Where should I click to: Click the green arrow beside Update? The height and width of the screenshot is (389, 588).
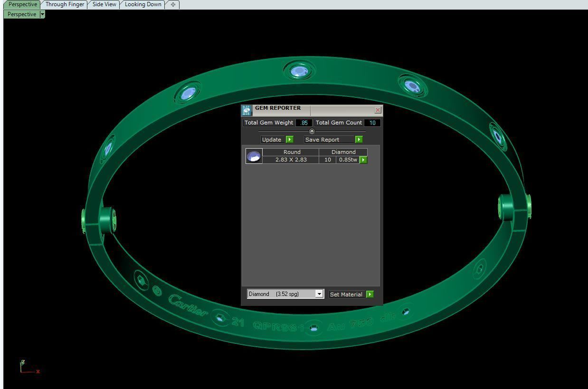click(290, 140)
